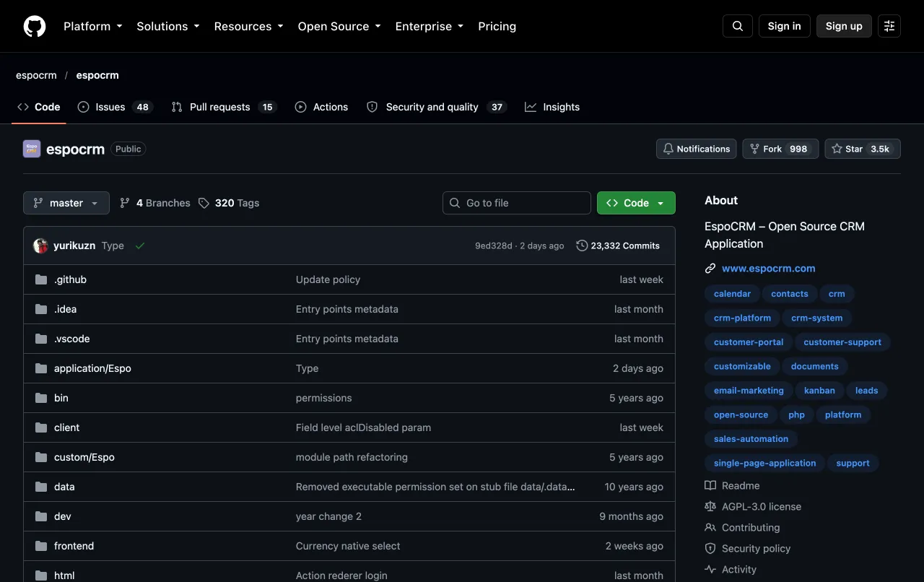View the 4 Branches link
The height and width of the screenshot is (582, 924).
coord(155,203)
